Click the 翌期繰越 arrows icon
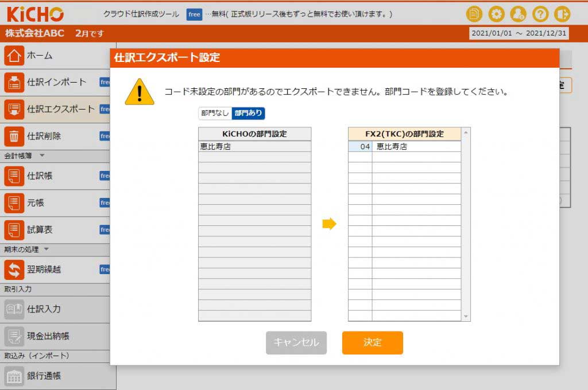Viewport: 588px width, 390px height. point(14,270)
